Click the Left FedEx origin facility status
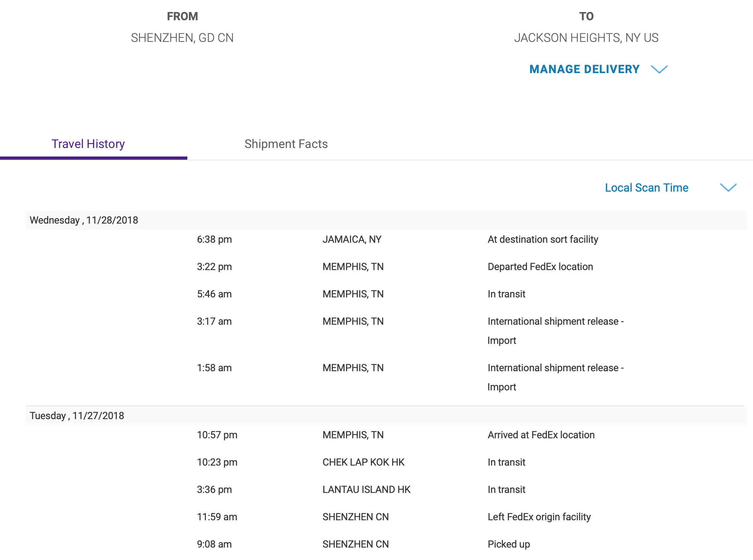 pos(539,517)
